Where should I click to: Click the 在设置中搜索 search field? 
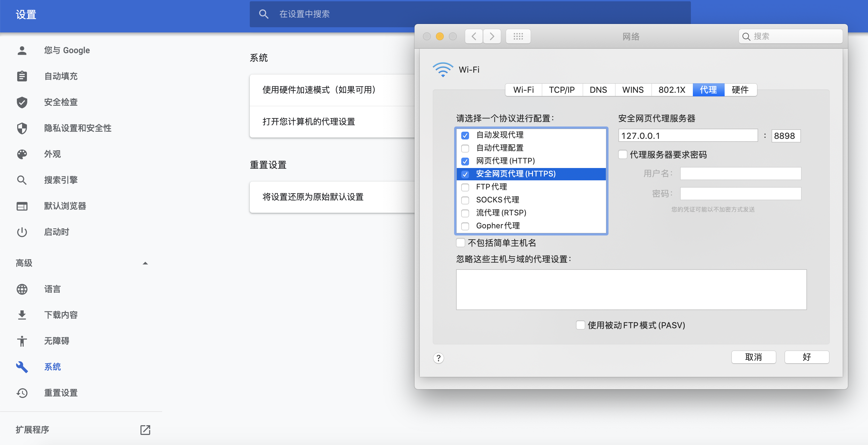coord(470,14)
